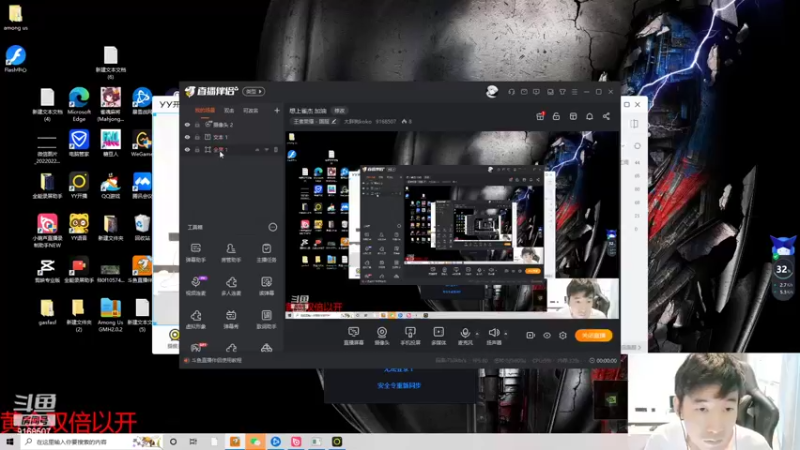
Task: Open the layout icon left of the bell
Action: (x=573, y=116)
